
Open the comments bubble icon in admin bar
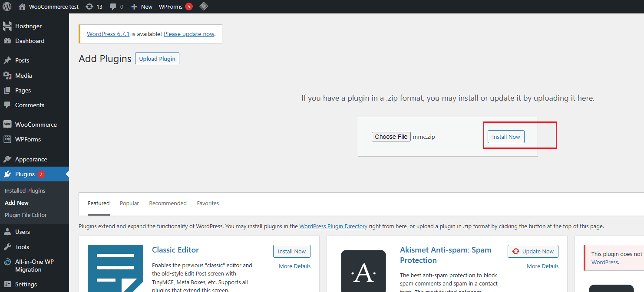[x=113, y=7]
